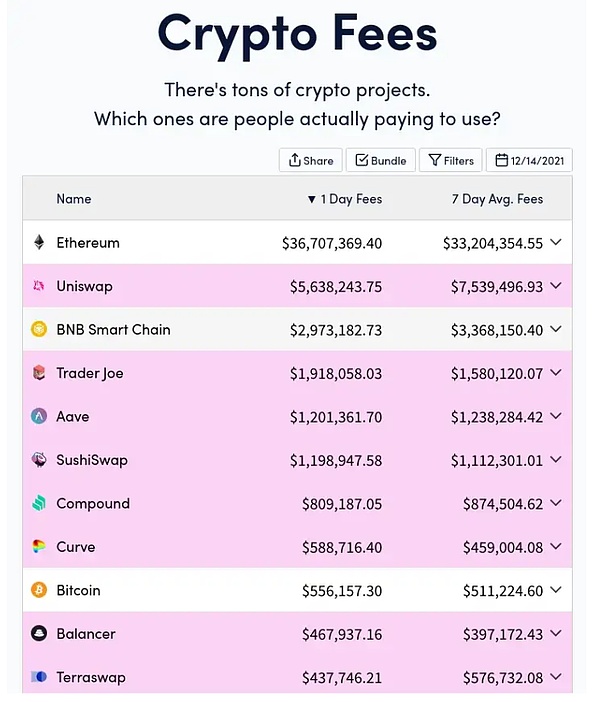Click the black Balancer logo icon

(39, 633)
